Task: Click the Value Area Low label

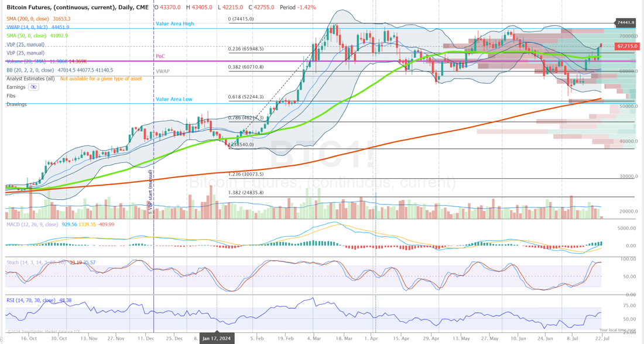Action: [x=174, y=99]
